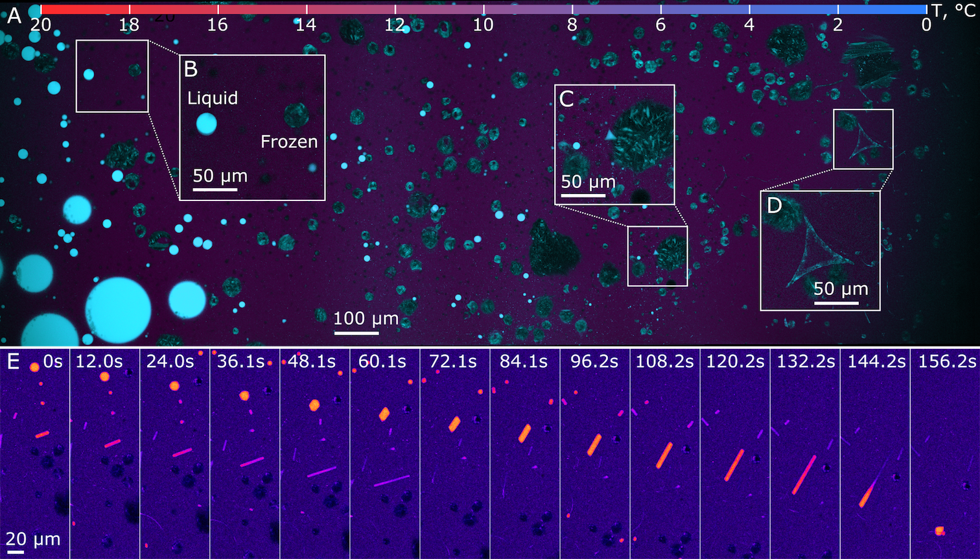Click the "Frozen" label in inset B

[x=289, y=141]
